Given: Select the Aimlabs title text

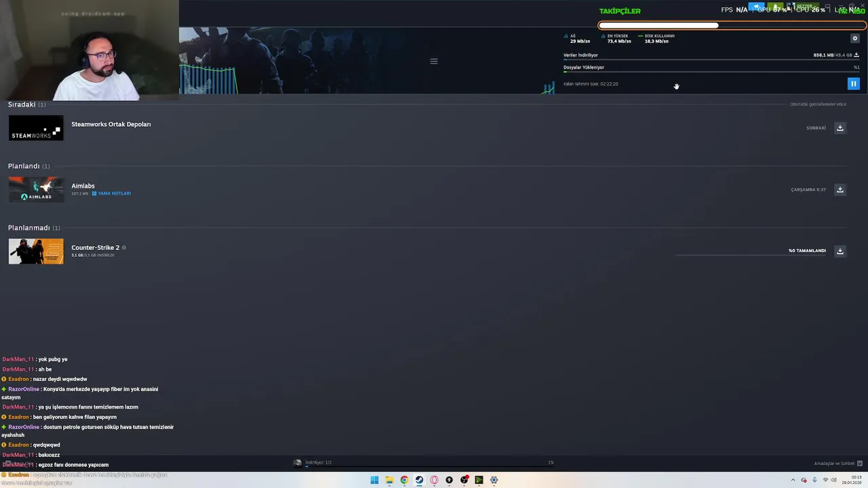Looking at the screenshot, I should pyautogui.click(x=83, y=186).
